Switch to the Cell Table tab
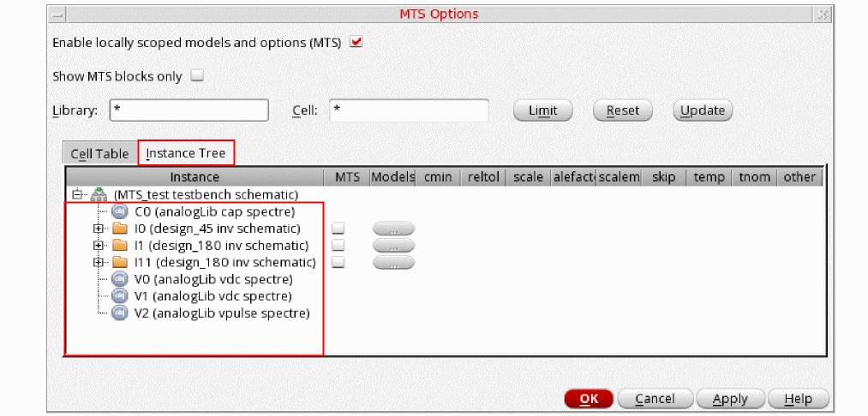The image size is (868, 416). tap(99, 154)
